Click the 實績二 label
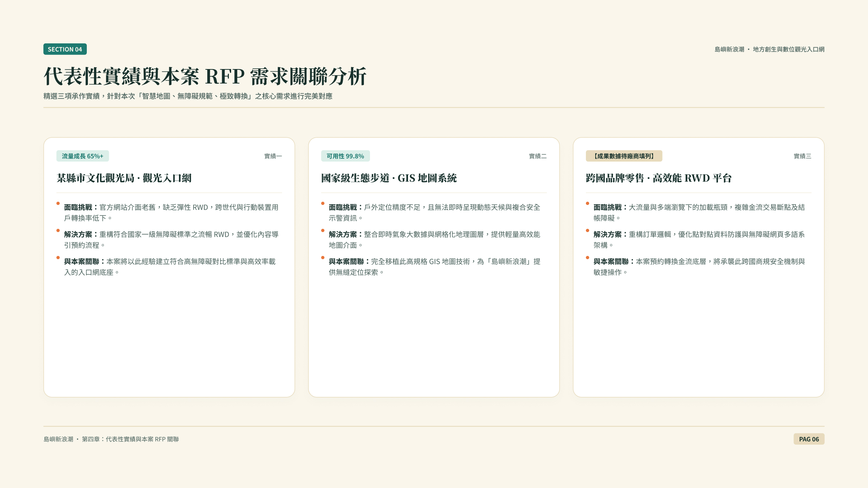 point(538,156)
